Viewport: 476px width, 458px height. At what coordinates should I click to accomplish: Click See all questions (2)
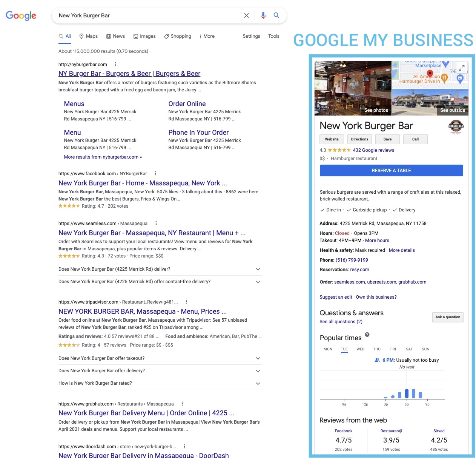[x=341, y=322]
